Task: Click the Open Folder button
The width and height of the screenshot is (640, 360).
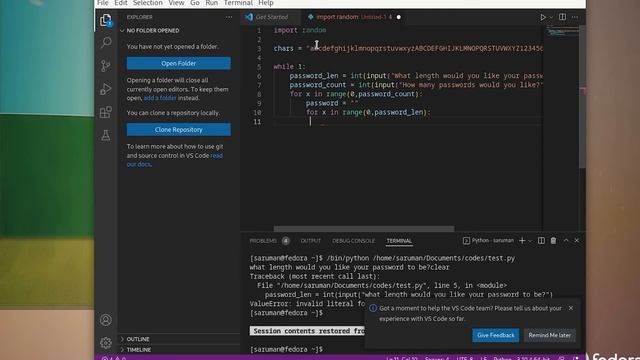Action: tap(178, 63)
